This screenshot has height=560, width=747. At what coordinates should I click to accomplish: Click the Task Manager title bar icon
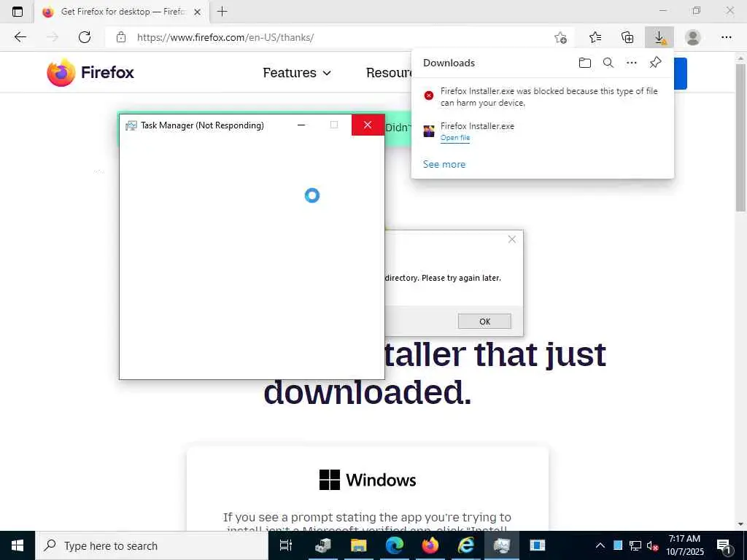pos(131,125)
